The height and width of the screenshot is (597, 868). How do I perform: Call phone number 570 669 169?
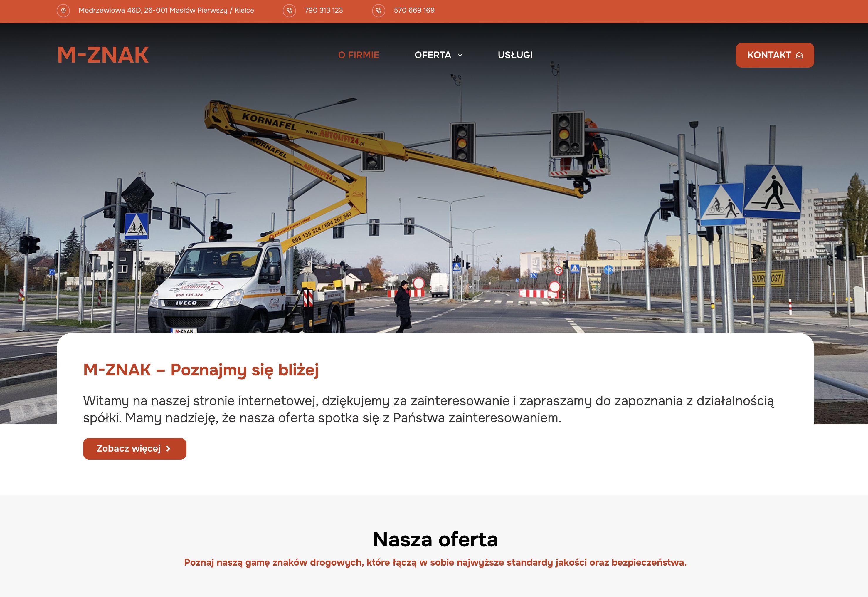414,11
